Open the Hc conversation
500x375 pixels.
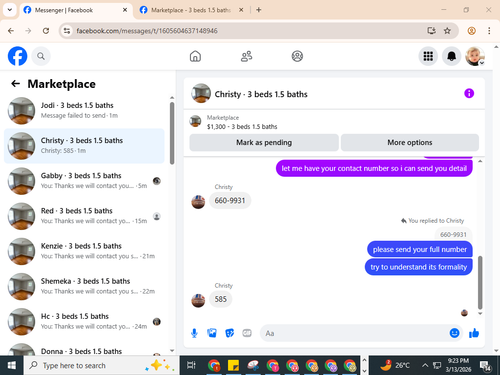coord(84,321)
